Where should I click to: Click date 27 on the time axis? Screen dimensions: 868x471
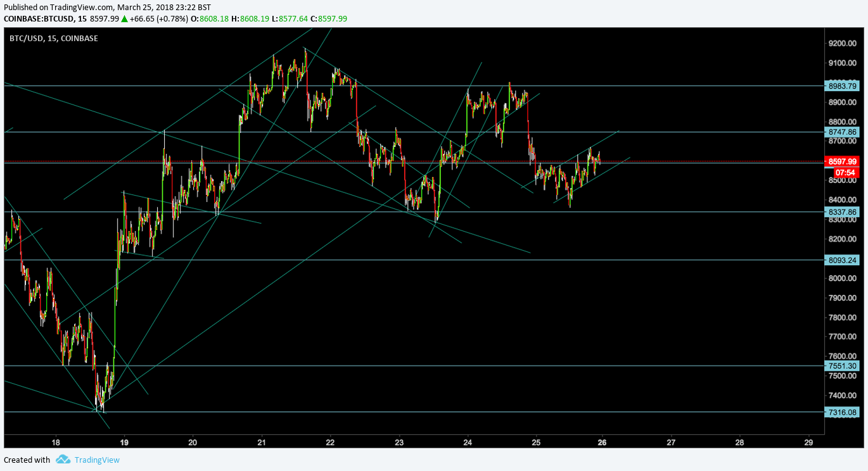pos(672,443)
